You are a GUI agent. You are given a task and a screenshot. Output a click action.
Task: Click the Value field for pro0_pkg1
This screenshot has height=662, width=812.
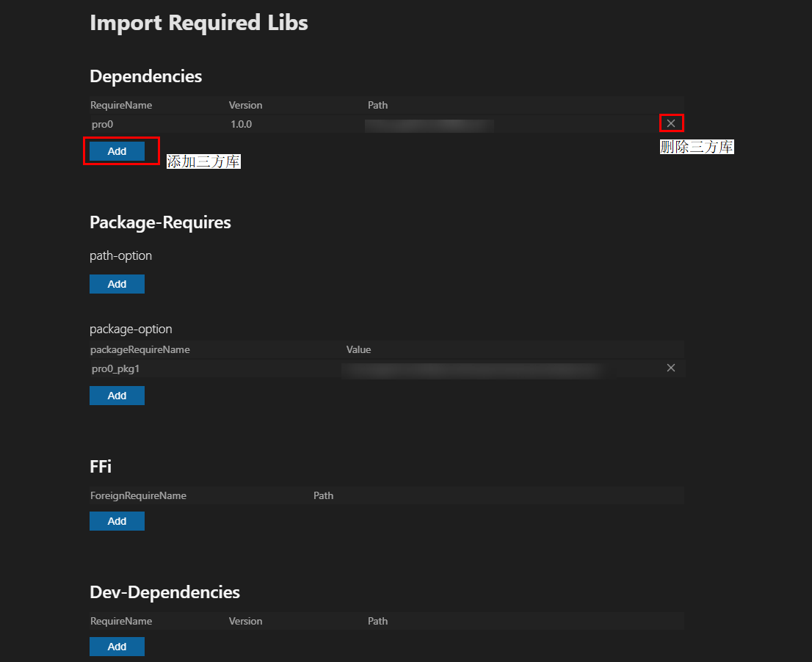pos(474,369)
